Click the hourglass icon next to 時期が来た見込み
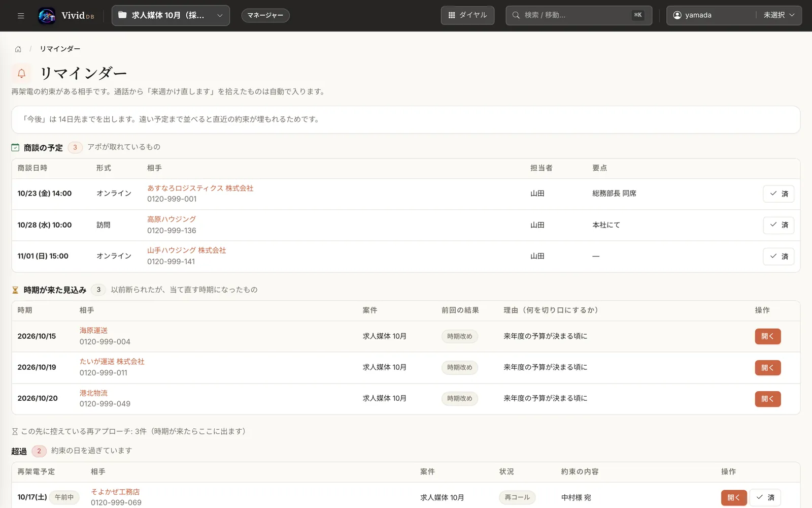The width and height of the screenshot is (812, 508). pyautogui.click(x=15, y=290)
